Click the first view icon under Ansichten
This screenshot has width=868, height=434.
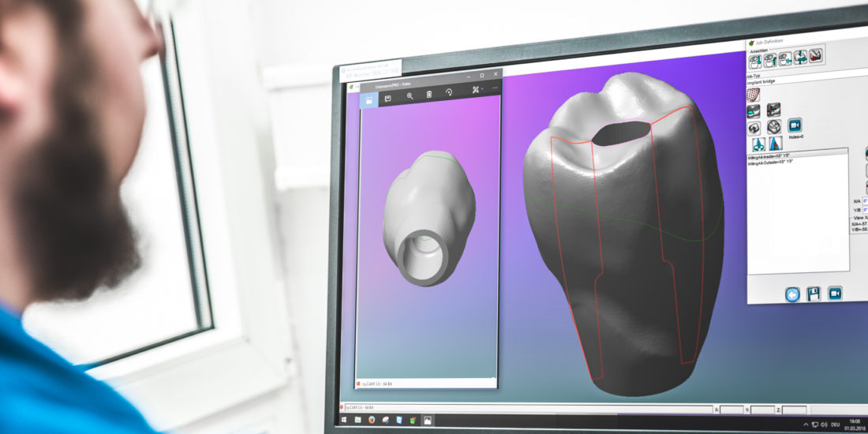[755, 62]
